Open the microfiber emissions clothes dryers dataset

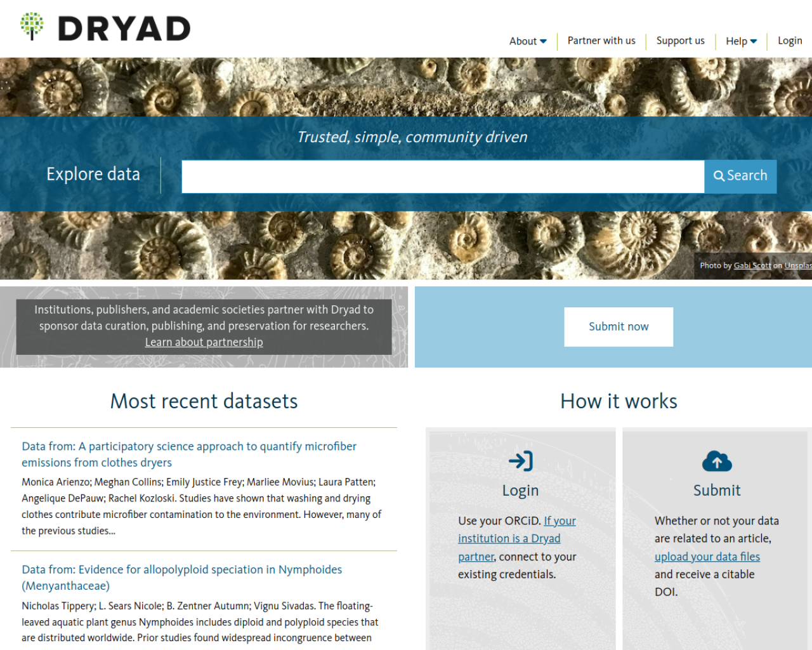[189, 454]
